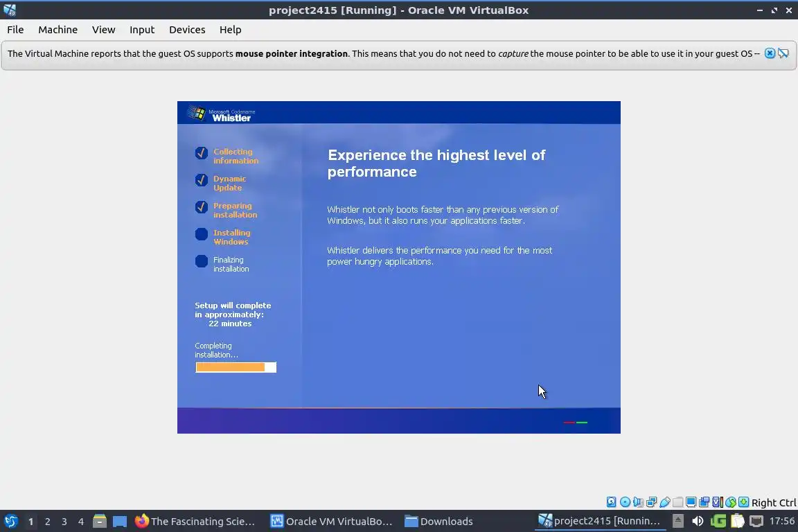Open the Input menu
Screen dimensions: 798x532
pyautogui.click(x=141, y=30)
